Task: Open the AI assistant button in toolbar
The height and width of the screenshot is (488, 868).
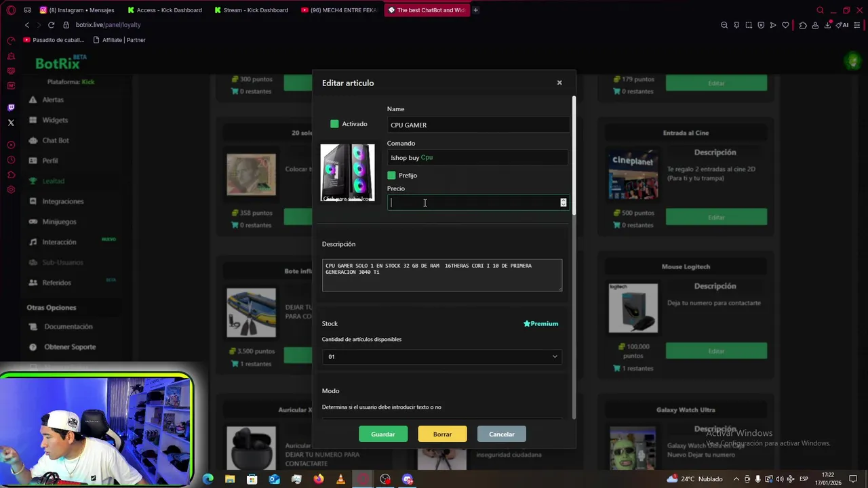Action: (843, 25)
